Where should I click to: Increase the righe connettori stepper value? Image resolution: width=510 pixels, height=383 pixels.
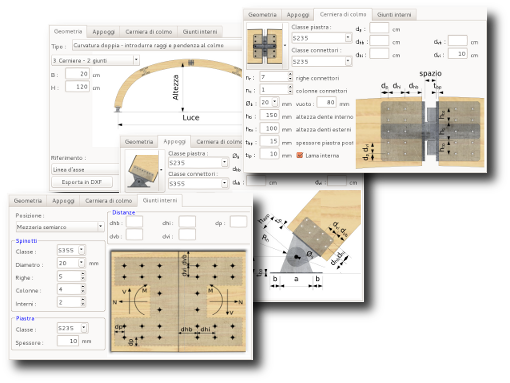pyautogui.click(x=290, y=75)
